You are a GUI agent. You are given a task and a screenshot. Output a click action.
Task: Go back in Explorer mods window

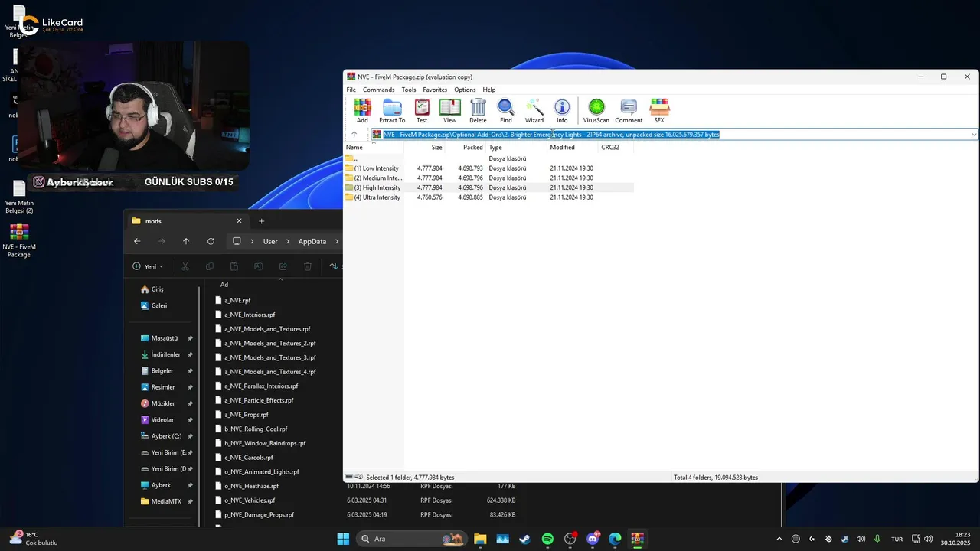click(137, 241)
